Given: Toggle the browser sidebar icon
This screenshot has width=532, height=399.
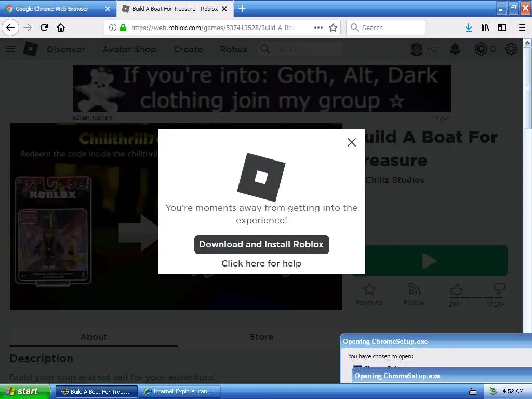Looking at the screenshot, I should point(502,28).
